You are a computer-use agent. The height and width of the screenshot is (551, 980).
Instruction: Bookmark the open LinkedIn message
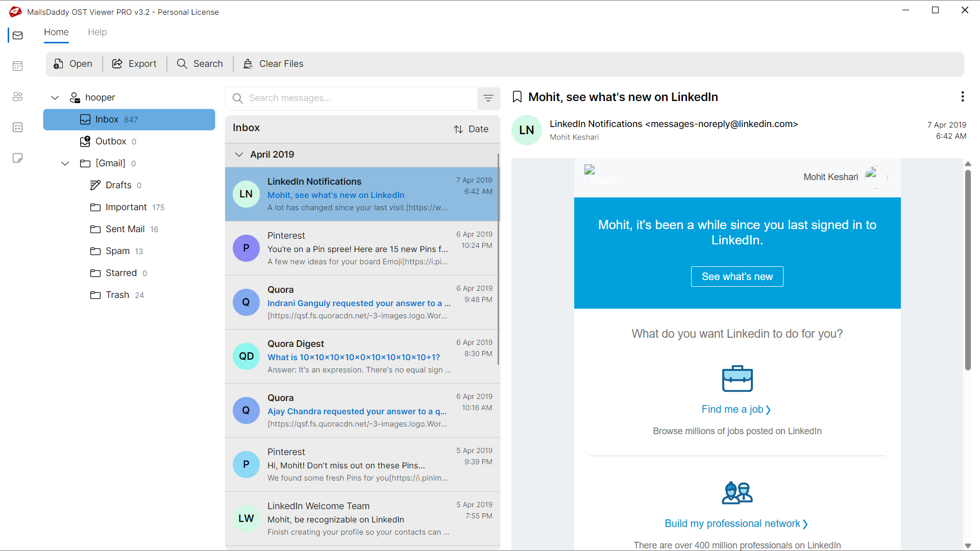[517, 97]
